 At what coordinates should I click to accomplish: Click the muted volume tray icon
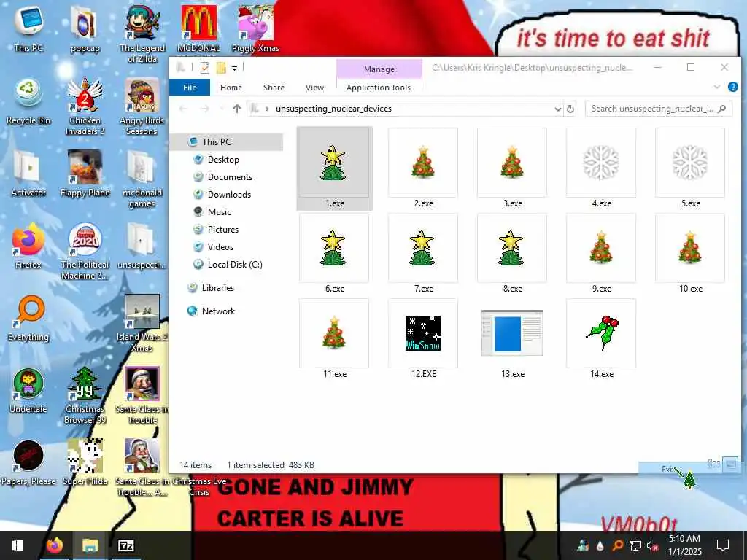(x=652, y=546)
